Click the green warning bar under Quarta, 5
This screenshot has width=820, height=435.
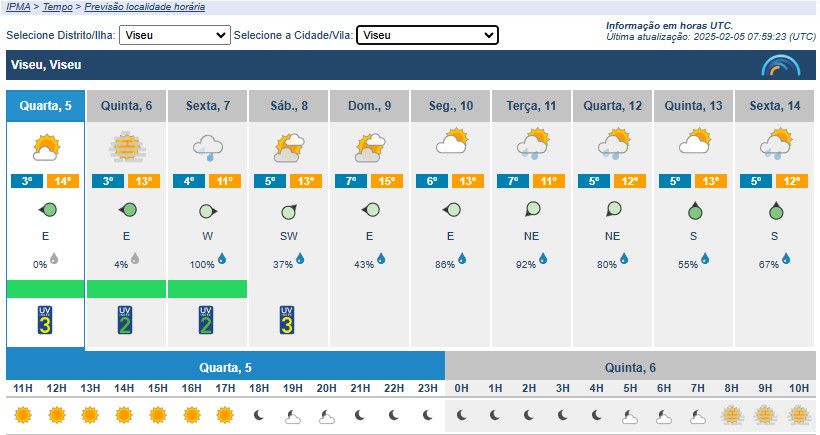click(x=45, y=289)
